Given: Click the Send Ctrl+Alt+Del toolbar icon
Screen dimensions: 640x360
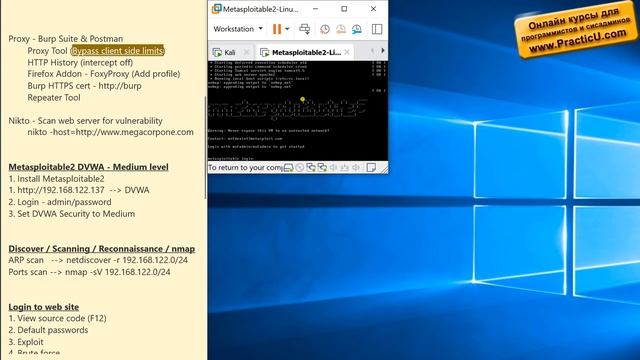Looking at the screenshot, I should pos(304,29).
